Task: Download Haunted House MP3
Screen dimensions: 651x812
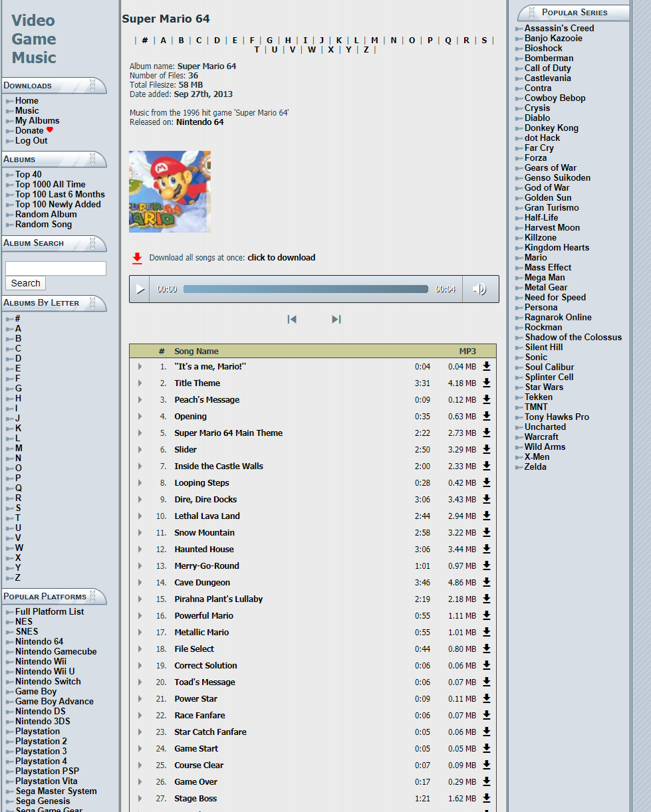Action: [486, 549]
